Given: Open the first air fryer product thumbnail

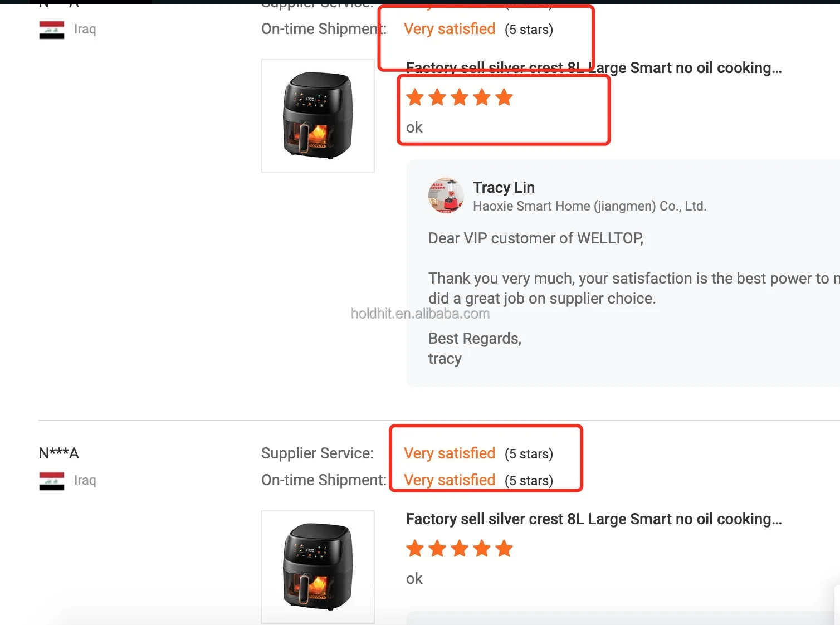Looking at the screenshot, I should (x=318, y=116).
